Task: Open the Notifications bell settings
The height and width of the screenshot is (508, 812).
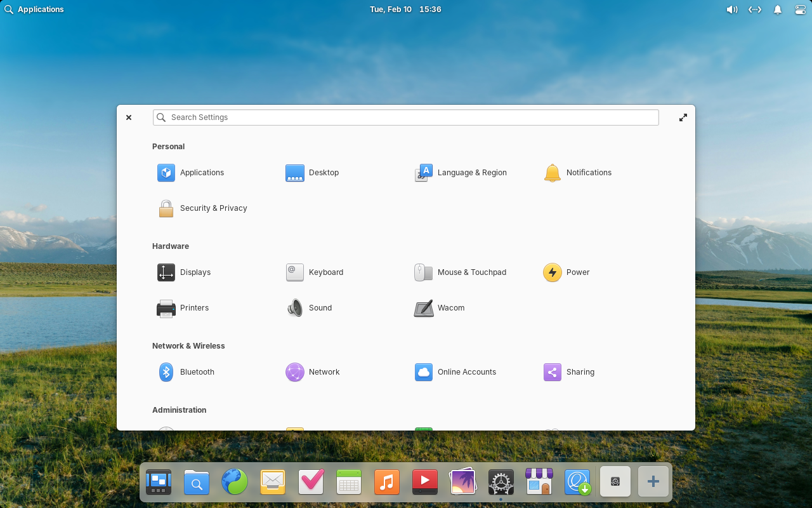Action: point(553,173)
